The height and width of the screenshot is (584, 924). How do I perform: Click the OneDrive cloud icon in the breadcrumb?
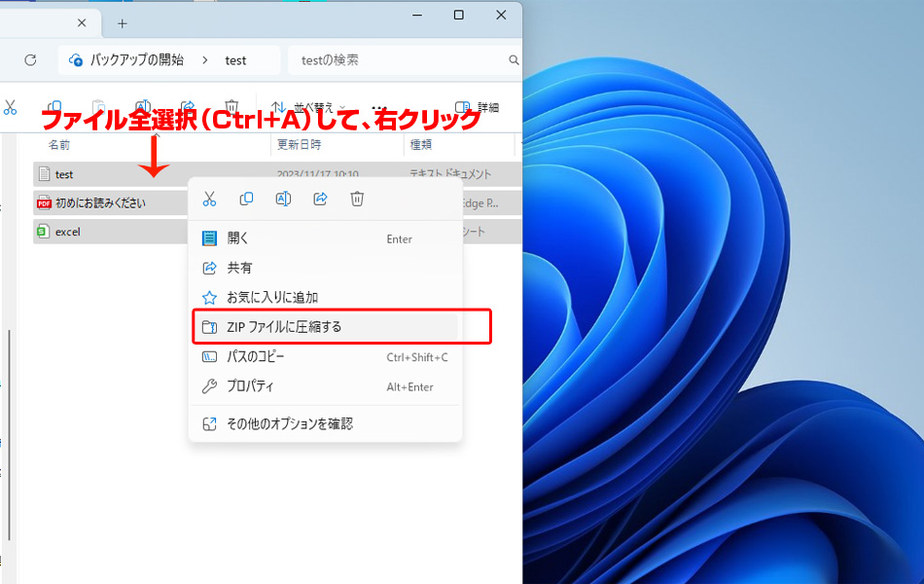click(x=75, y=59)
